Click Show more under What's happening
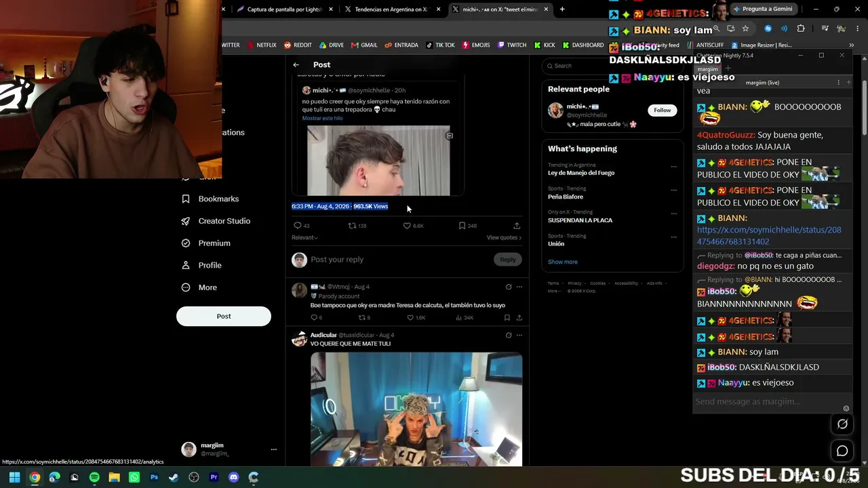Image resolution: width=868 pixels, height=488 pixels. pyautogui.click(x=563, y=262)
